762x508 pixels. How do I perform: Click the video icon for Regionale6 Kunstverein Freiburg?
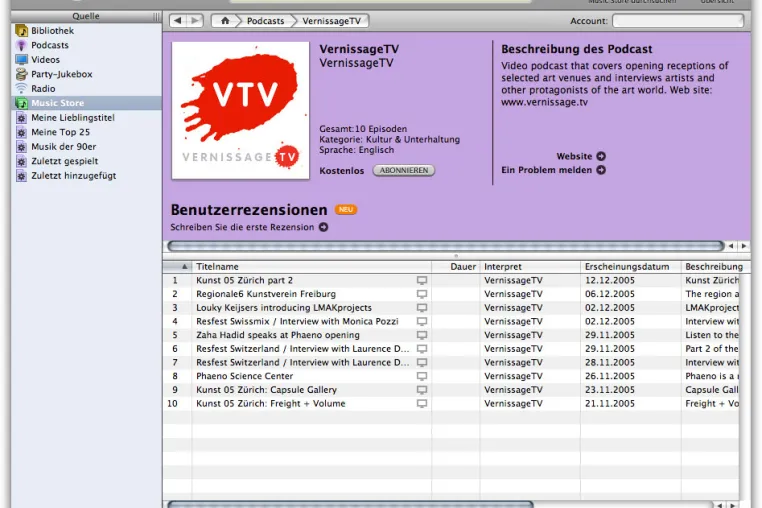pos(422,294)
